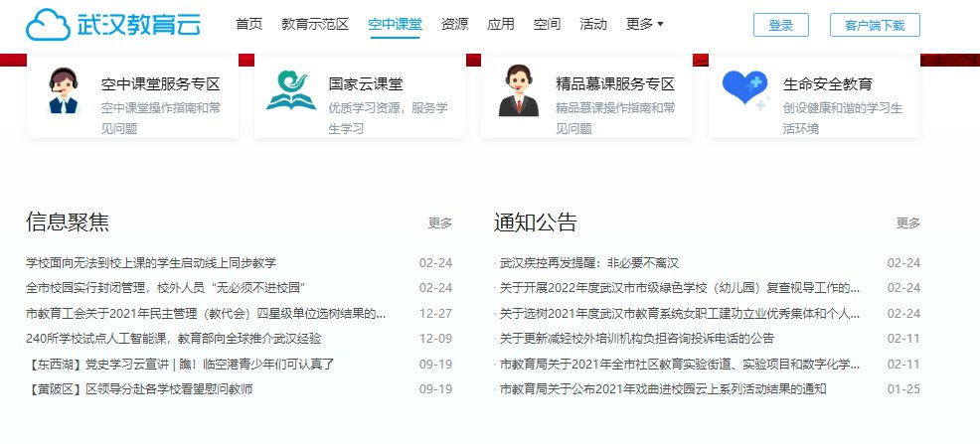
Task: Open notice 市教育局关于2021年全市社区教育实验街道
Action: click(680, 365)
